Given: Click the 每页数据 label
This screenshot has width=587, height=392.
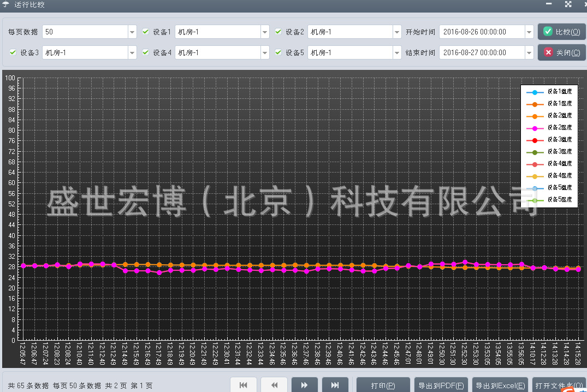Looking at the screenshot, I should click(23, 32).
